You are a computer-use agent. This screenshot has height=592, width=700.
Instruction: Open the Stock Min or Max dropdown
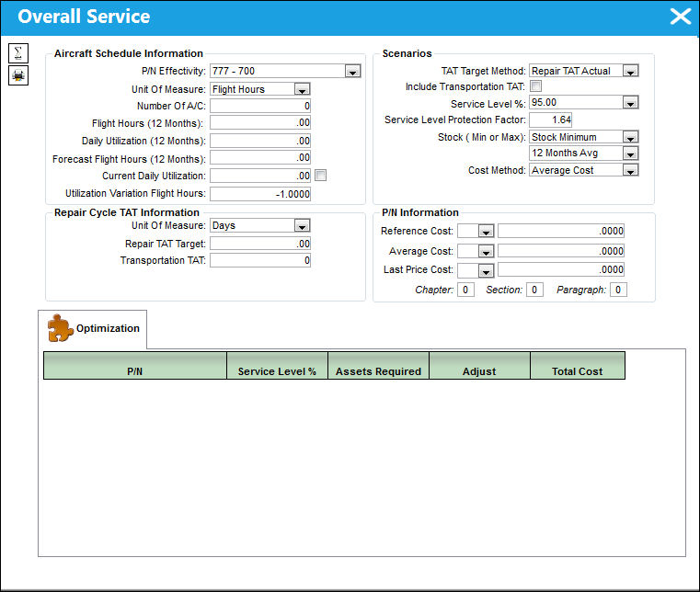(630, 137)
